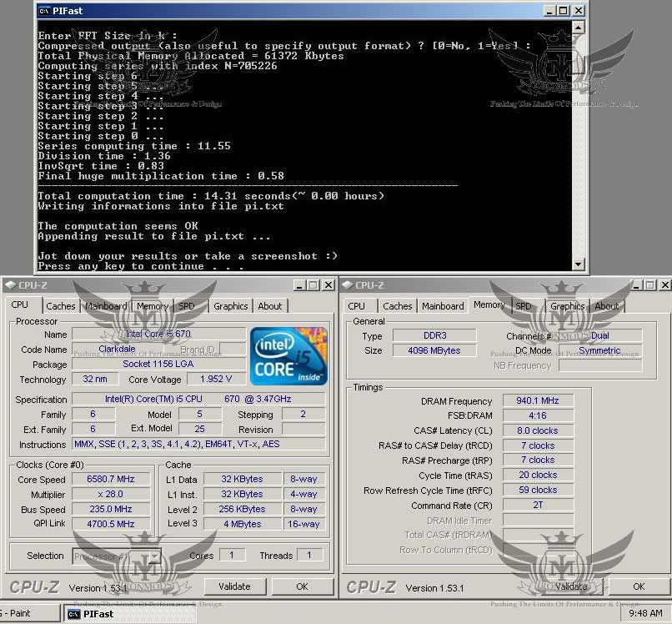Open About tab in the Memory timings CPU-Z window
672x624 pixels.
click(x=607, y=306)
